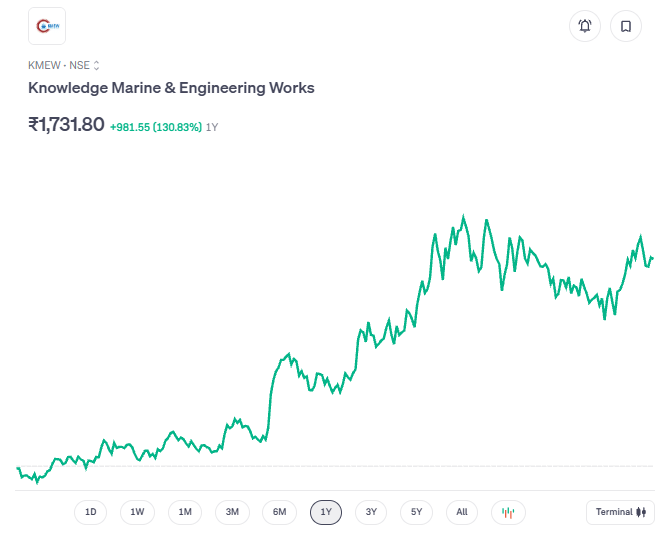Click the ₹1,731.80 current price

pyautogui.click(x=66, y=125)
